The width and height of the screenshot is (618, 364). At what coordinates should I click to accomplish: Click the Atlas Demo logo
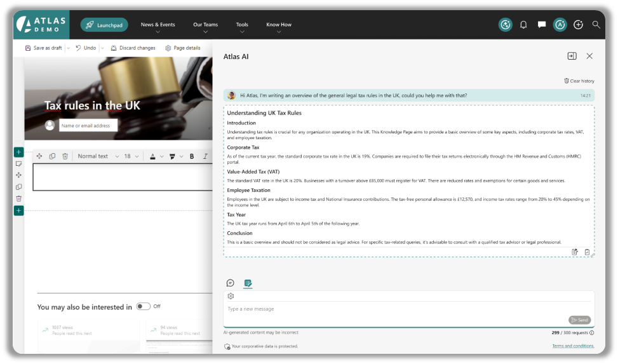tap(41, 24)
